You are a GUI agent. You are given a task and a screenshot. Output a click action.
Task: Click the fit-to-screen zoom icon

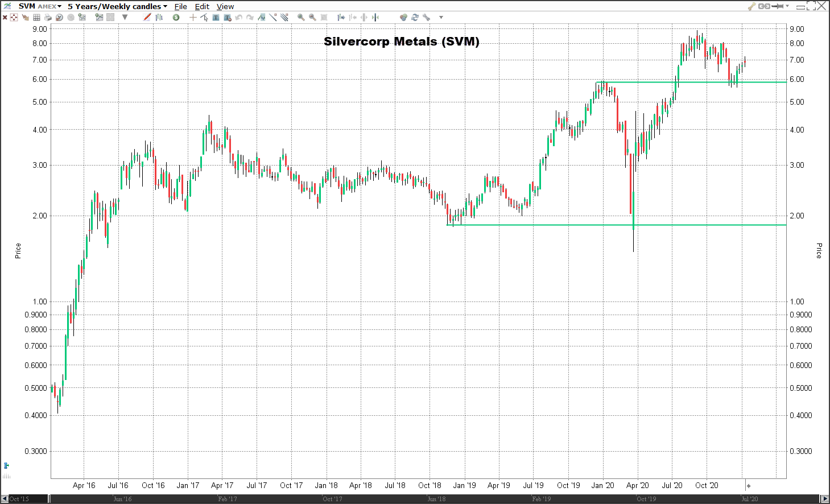click(x=324, y=17)
